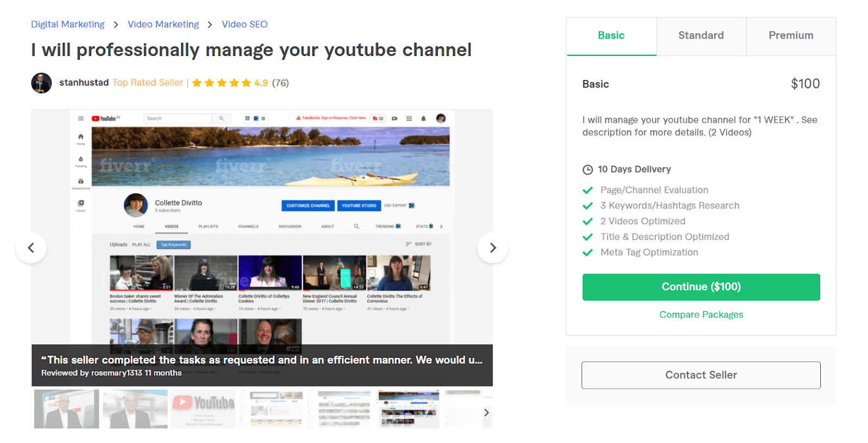This screenshot has width=868, height=443.
Task: Click the Contact Seller button
Action: click(701, 375)
